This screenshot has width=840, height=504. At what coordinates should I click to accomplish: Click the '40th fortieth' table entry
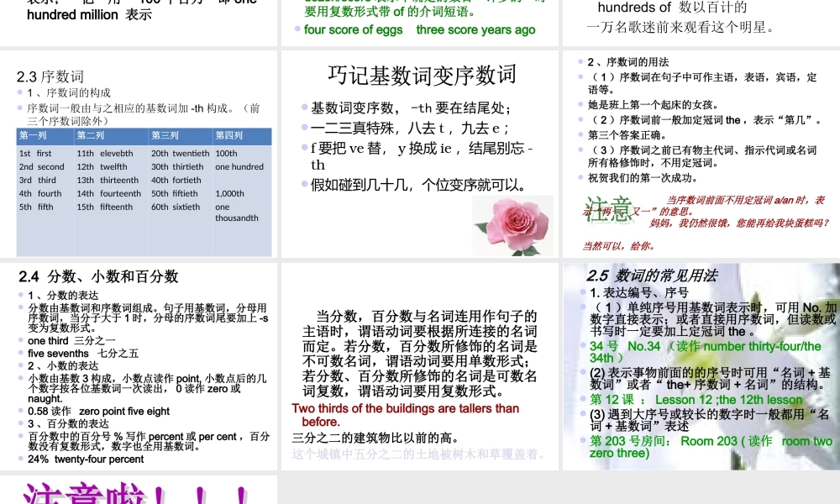[x=176, y=180]
